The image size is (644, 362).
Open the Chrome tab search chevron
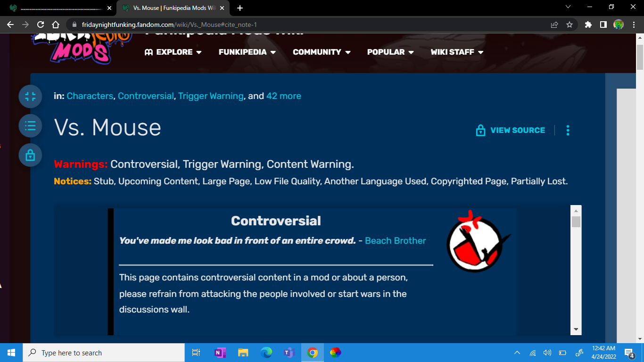click(x=568, y=7)
